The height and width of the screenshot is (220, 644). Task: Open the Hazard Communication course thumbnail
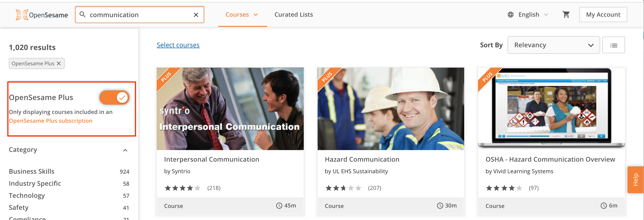tap(391, 109)
